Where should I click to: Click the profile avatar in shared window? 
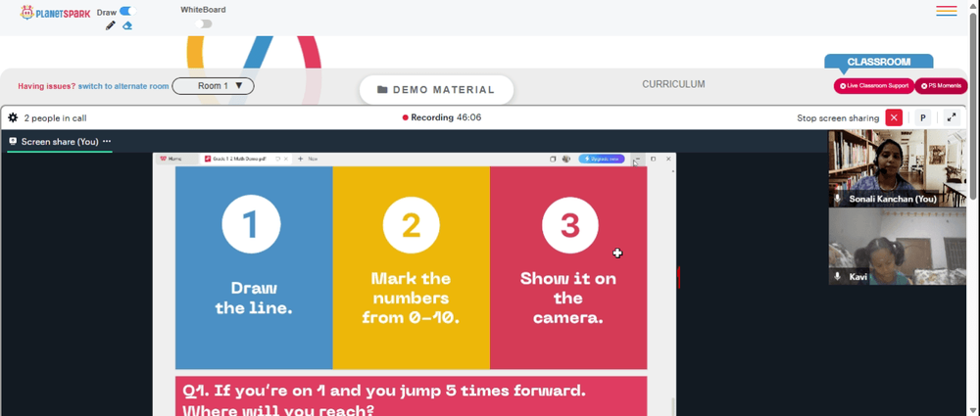click(x=565, y=159)
